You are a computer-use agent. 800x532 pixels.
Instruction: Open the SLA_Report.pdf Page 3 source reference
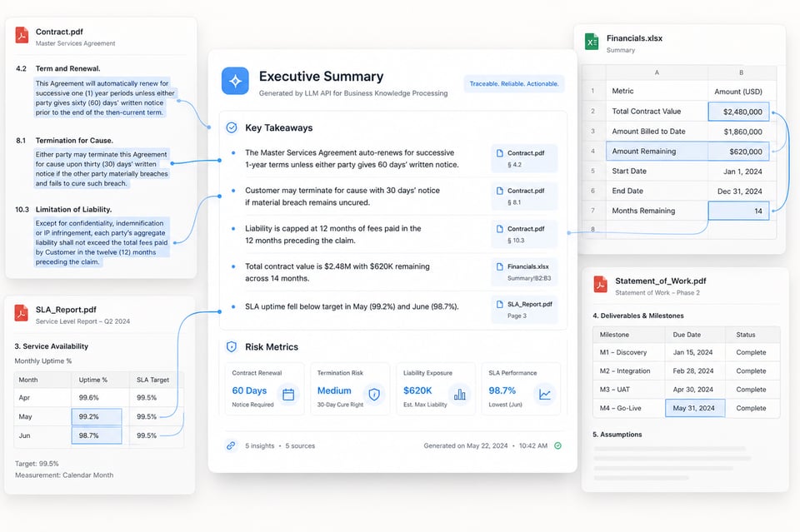(524, 310)
